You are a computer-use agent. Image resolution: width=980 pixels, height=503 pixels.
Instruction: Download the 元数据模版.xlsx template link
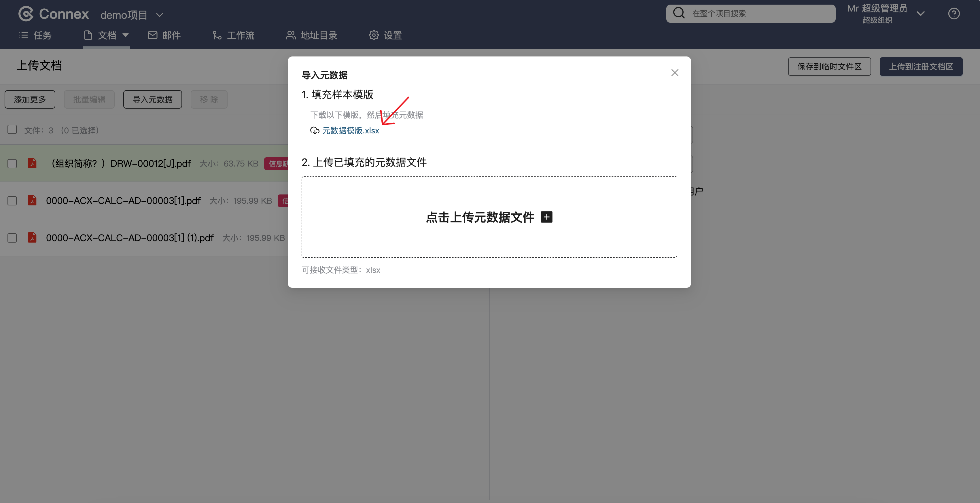350,131
